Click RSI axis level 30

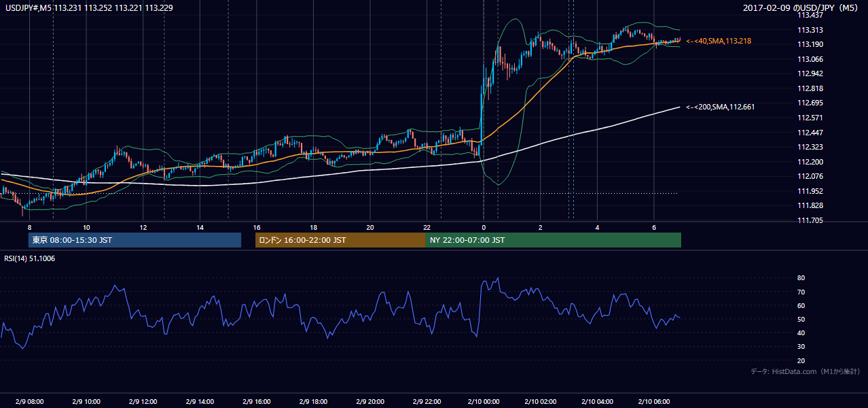click(801, 347)
